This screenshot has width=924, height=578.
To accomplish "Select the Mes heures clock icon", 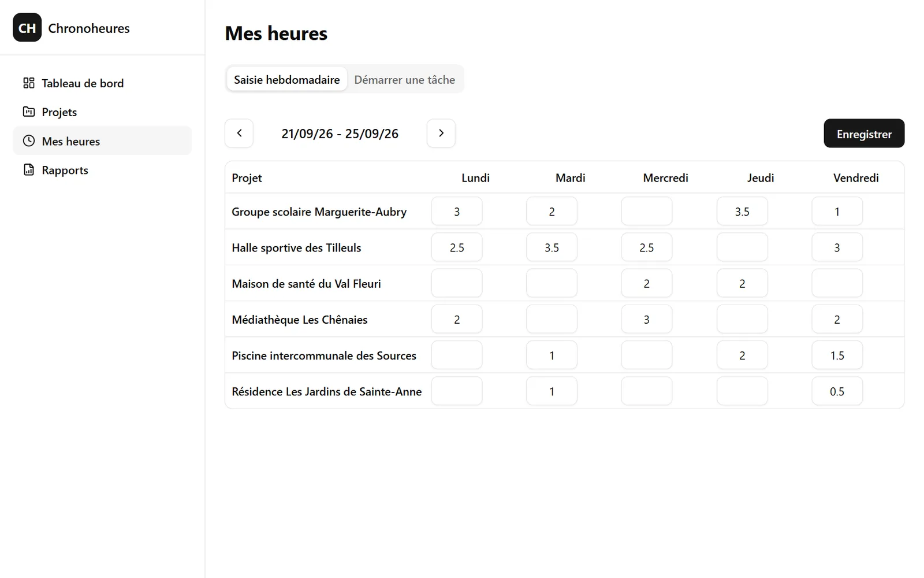I will [x=29, y=140].
